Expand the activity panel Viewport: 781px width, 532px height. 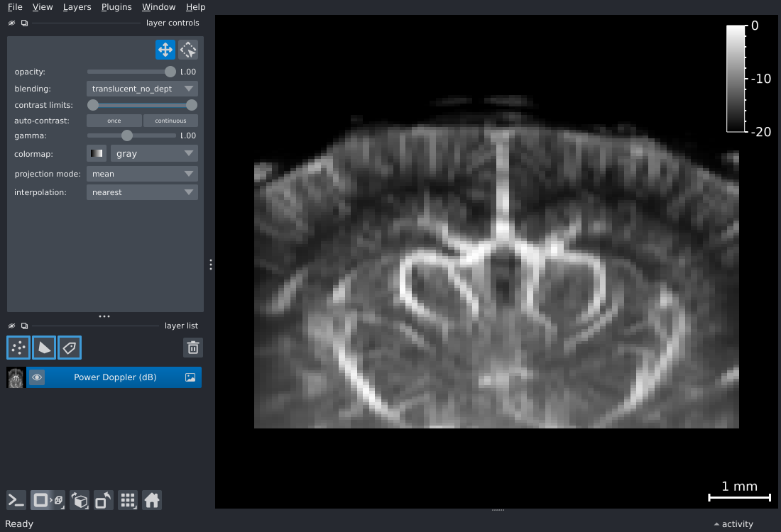click(733, 524)
